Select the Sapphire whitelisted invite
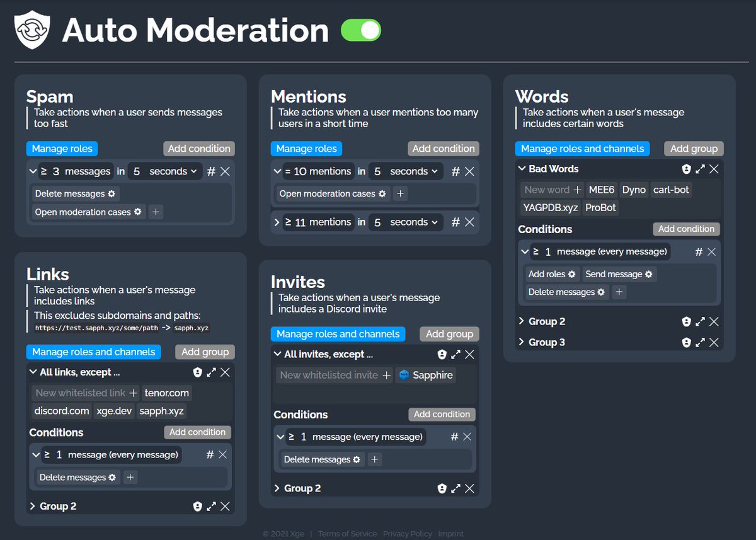Image resolution: width=756 pixels, height=540 pixels. (x=427, y=375)
